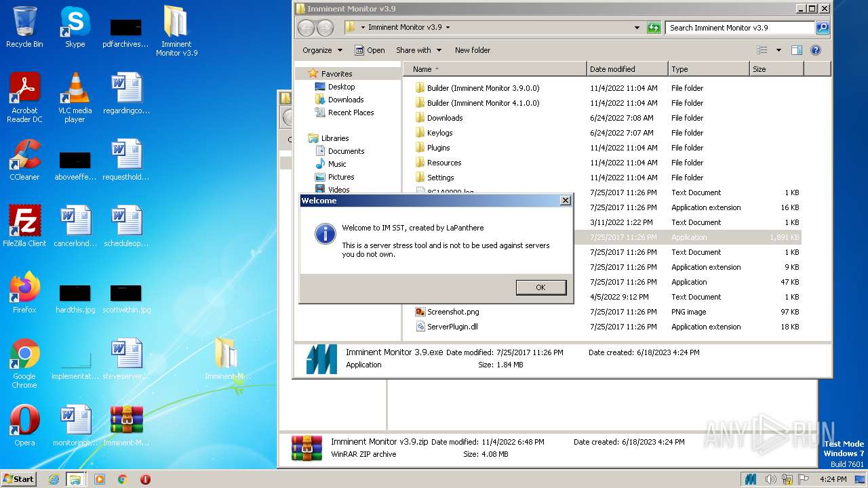Image resolution: width=868 pixels, height=488 pixels.
Task: Click the search magnifier icon in Explorer
Action: pyautogui.click(x=823, y=28)
